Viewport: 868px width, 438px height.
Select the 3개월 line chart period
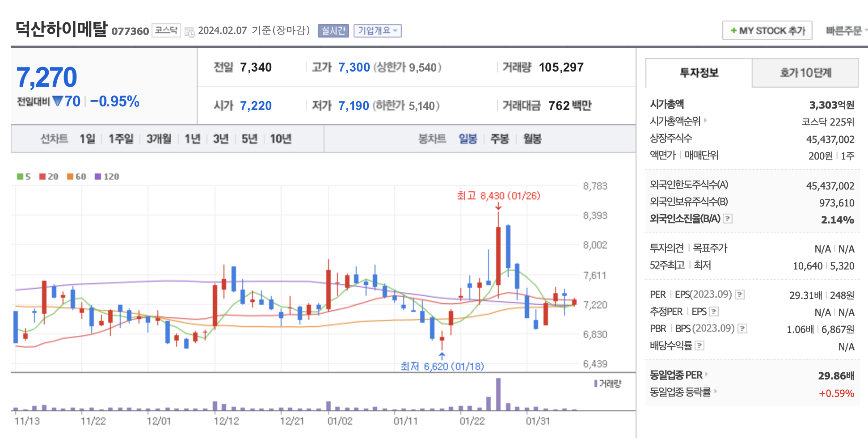click(159, 139)
